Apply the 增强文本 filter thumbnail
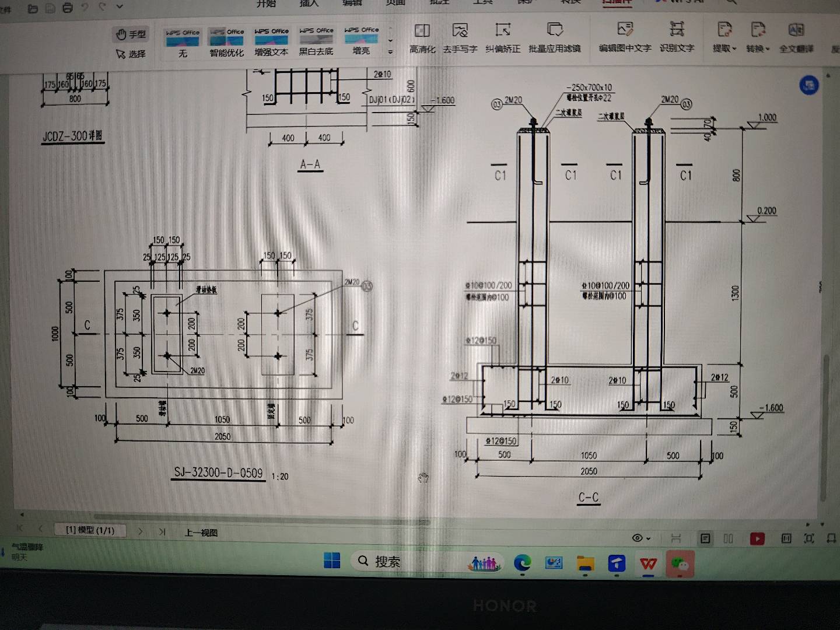The height and width of the screenshot is (630, 840). pos(271,41)
